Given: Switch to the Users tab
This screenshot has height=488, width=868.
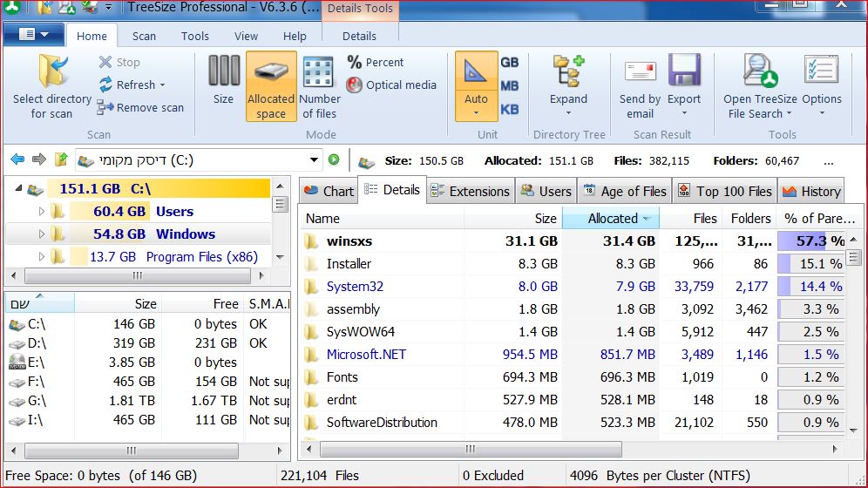Looking at the screenshot, I should click(546, 191).
